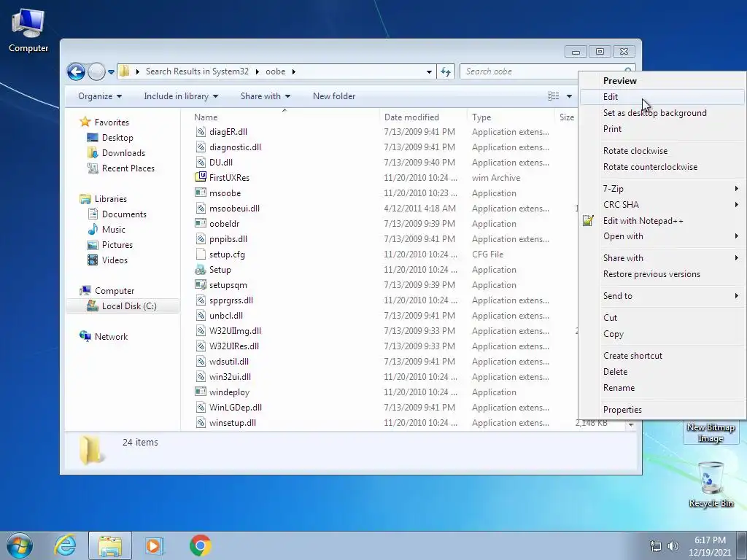Click the Refresh button beside address bar
The width and height of the screenshot is (747, 560).
point(446,71)
